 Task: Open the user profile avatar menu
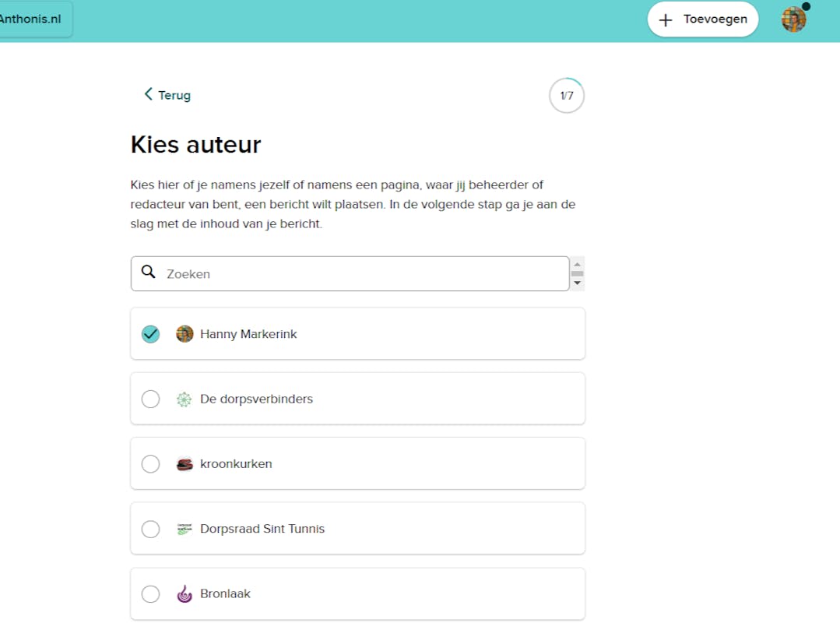(x=793, y=19)
